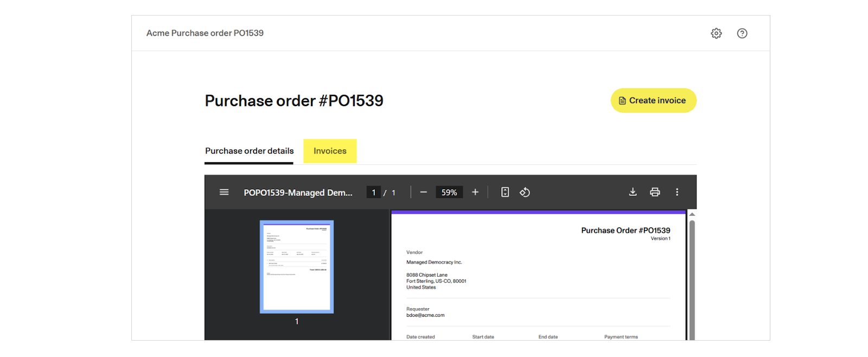
Task: Click the fit to page icon
Action: click(x=505, y=192)
